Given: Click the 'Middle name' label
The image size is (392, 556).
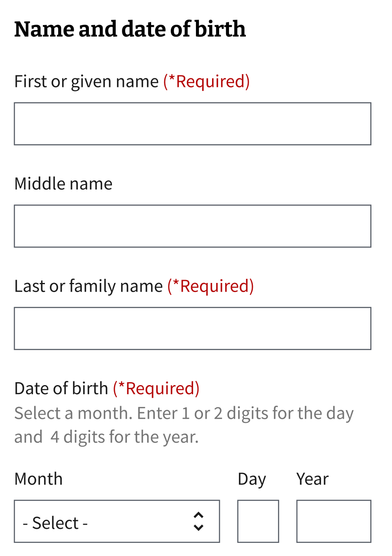Looking at the screenshot, I should pyautogui.click(x=63, y=183).
